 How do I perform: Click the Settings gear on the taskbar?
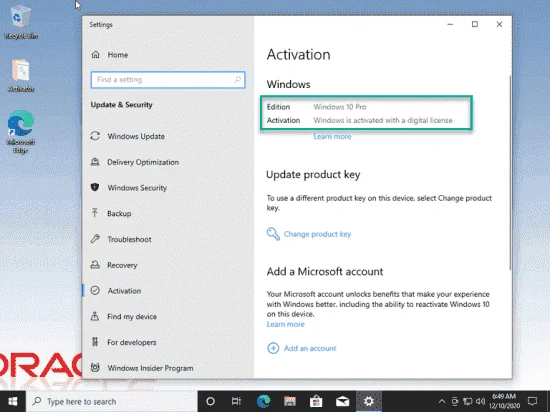point(369,401)
